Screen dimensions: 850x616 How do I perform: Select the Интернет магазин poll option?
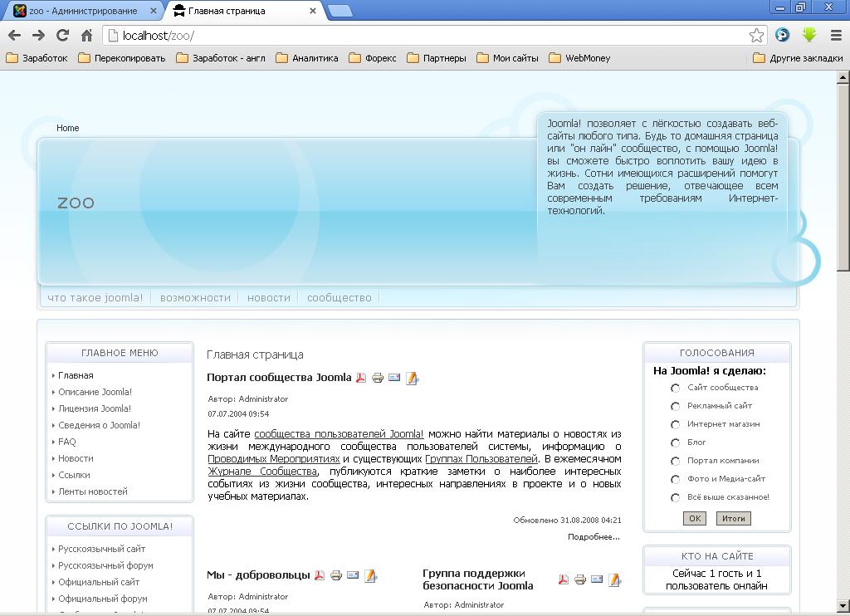click(676, 424)
